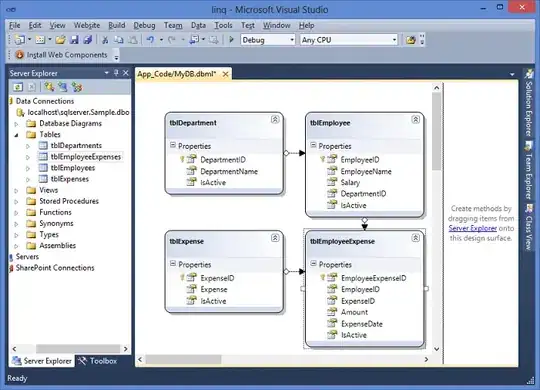Open Solution Explorer from the side strip
The image size is (540, 390).
coord(529,103)
